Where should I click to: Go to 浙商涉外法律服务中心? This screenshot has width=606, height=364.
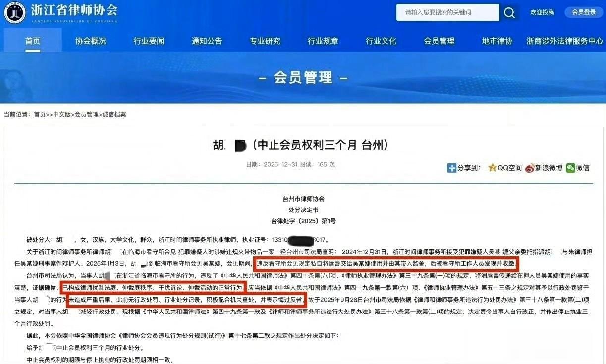(x=564, y=41)
